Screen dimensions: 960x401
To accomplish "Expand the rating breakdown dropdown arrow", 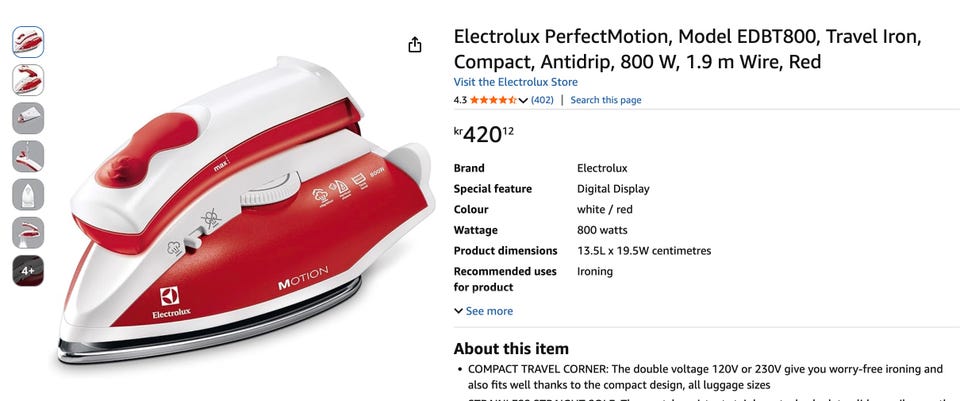I will click(523, 100).
